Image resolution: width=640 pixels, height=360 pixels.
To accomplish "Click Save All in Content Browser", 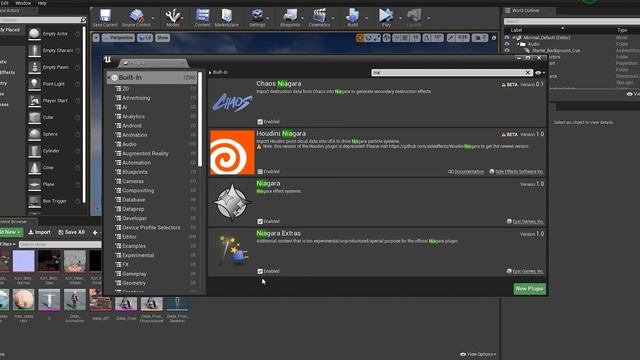I will click(71, 232).
